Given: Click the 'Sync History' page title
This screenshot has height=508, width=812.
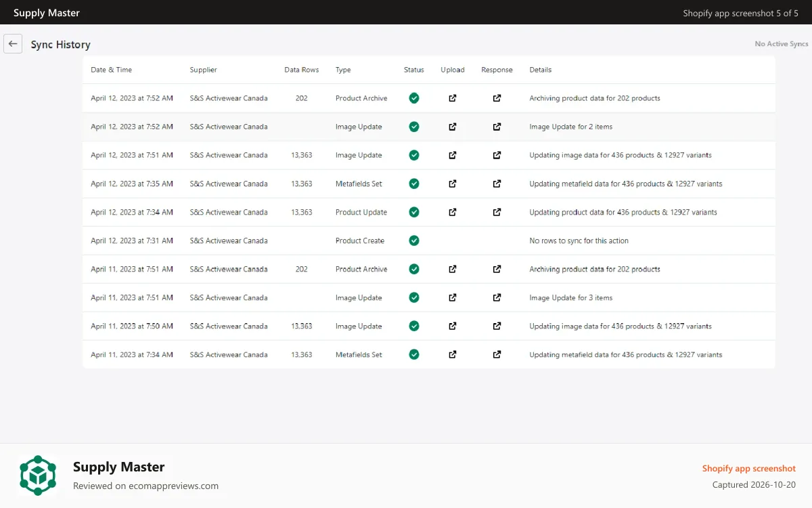Looking at the screenshot, I should click(x=61, y=45).
